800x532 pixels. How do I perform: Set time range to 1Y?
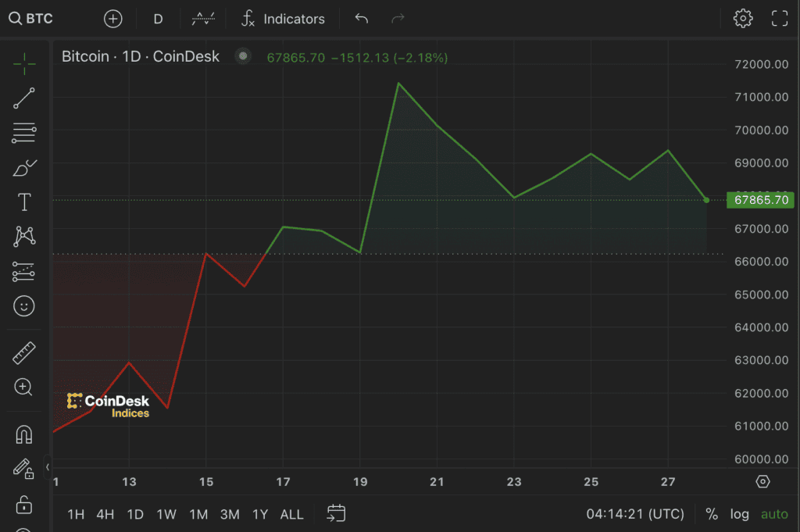[260, 514]
